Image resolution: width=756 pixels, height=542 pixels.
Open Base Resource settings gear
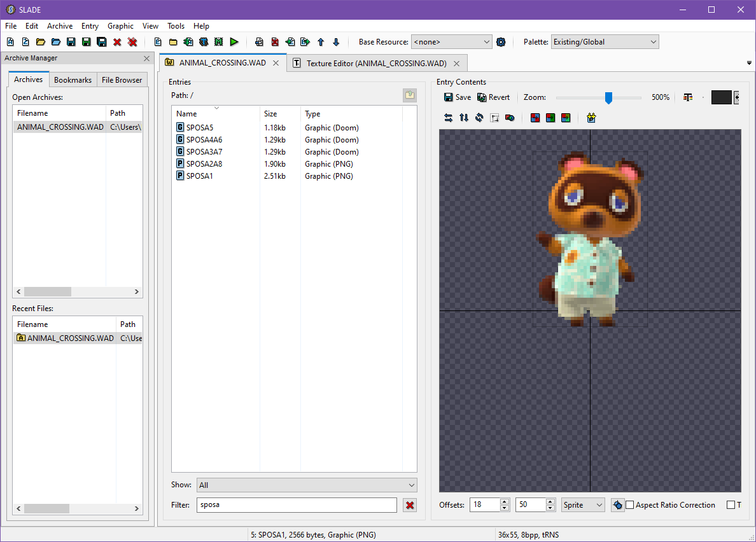(x=501, y=42)
